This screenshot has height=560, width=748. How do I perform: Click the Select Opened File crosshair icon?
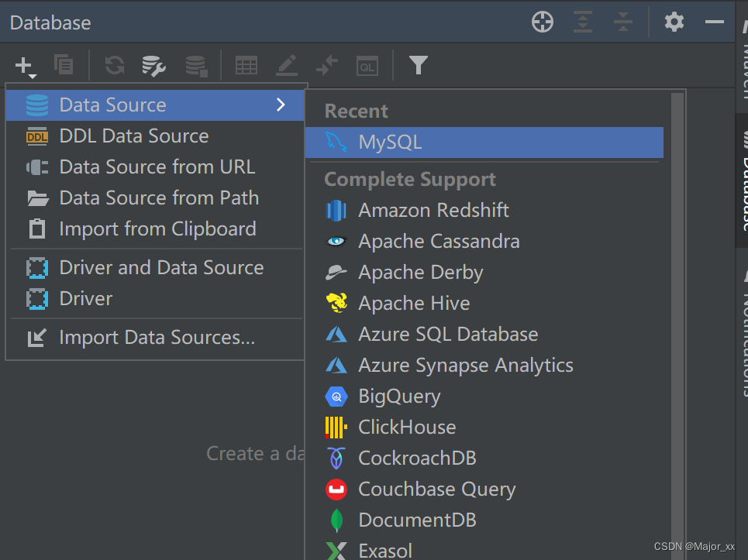click(543, 22)
